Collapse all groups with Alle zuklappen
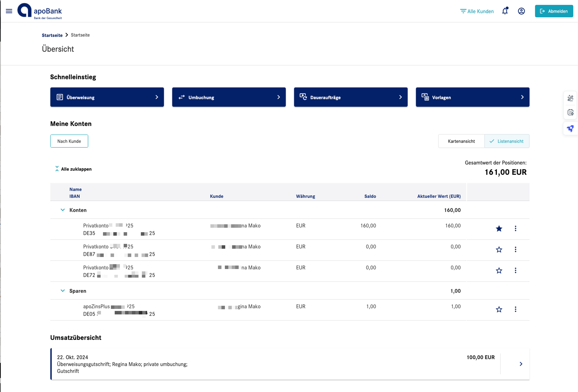The image size is (578, 392). click(73, 169)
